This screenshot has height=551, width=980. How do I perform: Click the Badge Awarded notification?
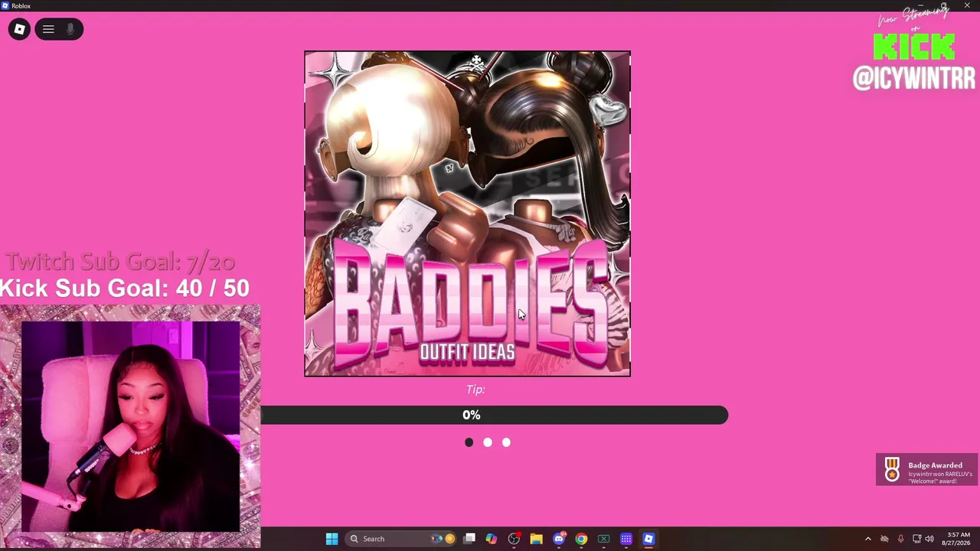click(x=926, y=470)
